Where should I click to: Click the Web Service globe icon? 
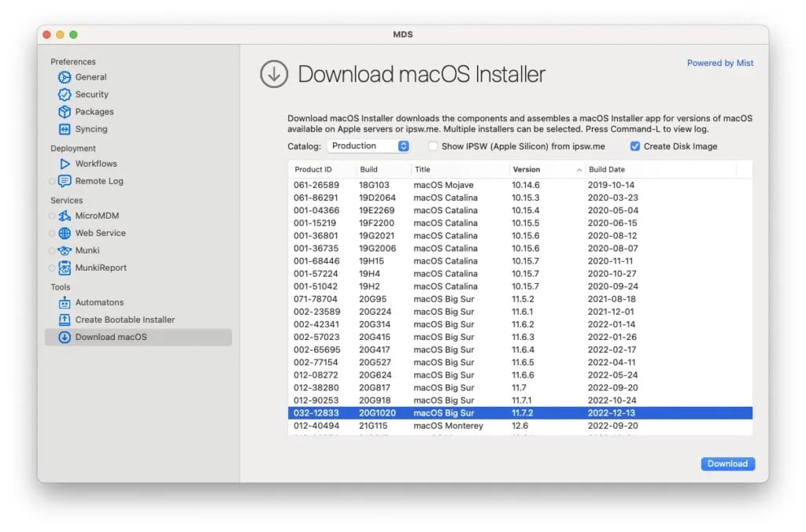65,233
